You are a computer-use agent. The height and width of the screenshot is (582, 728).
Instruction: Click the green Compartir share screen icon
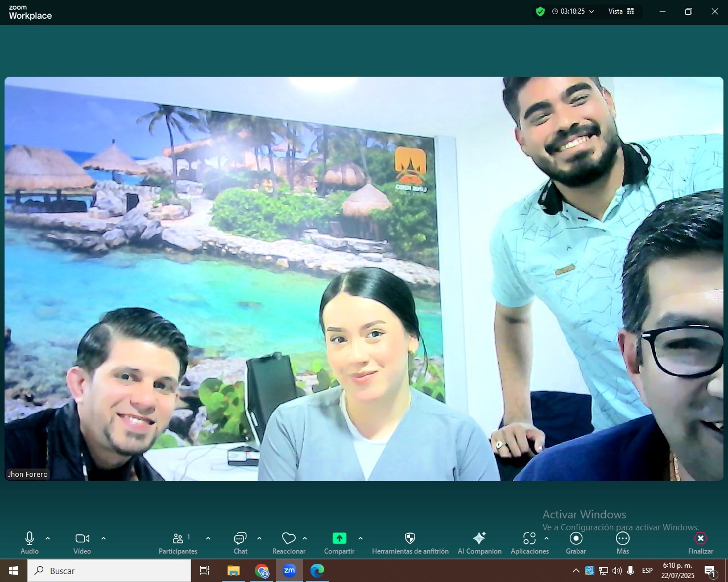339,539
